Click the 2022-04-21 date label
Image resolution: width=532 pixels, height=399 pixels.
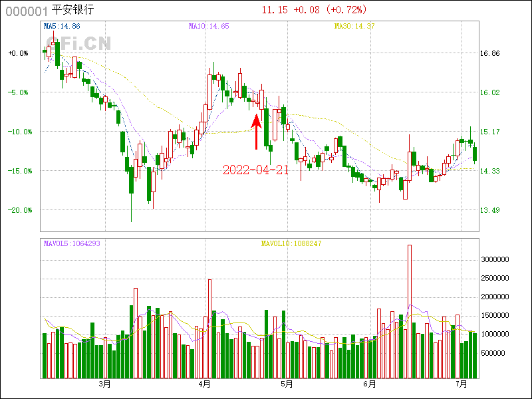(x=255, y=170)
